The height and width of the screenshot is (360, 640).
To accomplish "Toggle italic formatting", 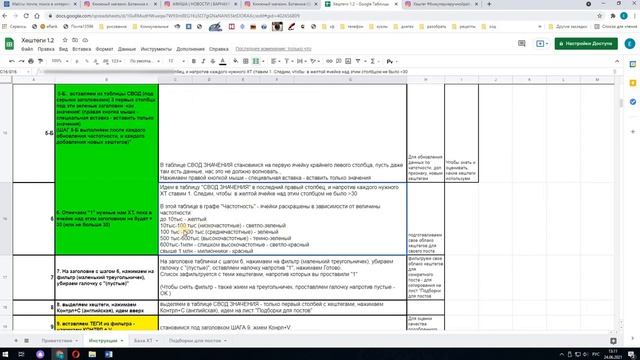I will coord(203,61).
